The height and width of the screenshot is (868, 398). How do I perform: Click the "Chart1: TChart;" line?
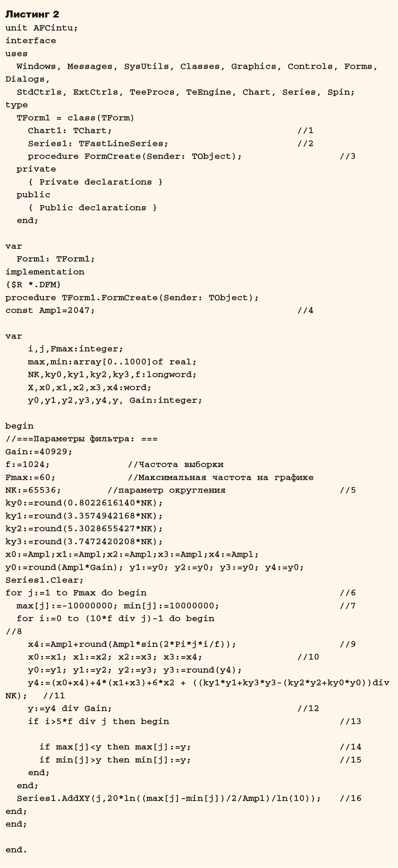(70, 131)
